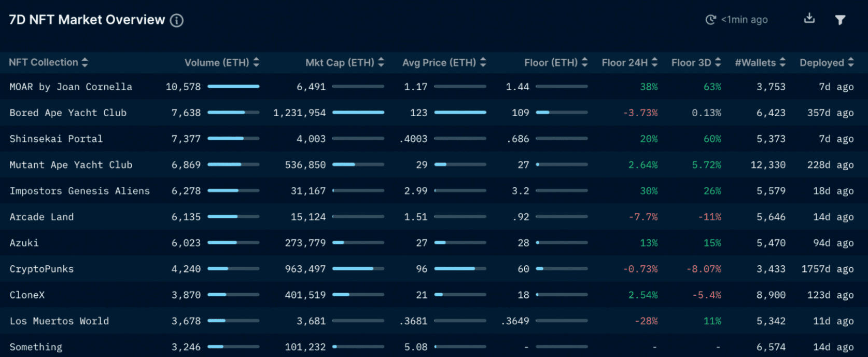This screenshot has height=357, width=868.
Task: Sort by Avg Price (ETH) arrows
Action: tap(483, 63)
